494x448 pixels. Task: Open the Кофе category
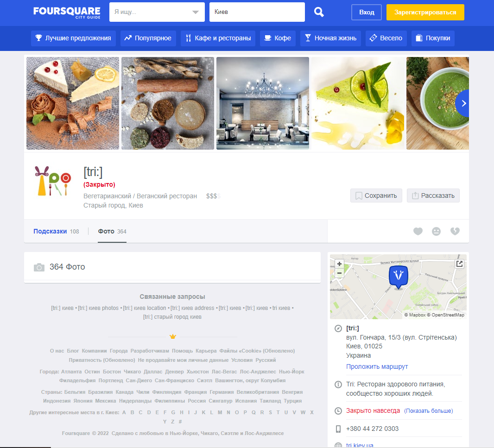(x=278, y=38)
